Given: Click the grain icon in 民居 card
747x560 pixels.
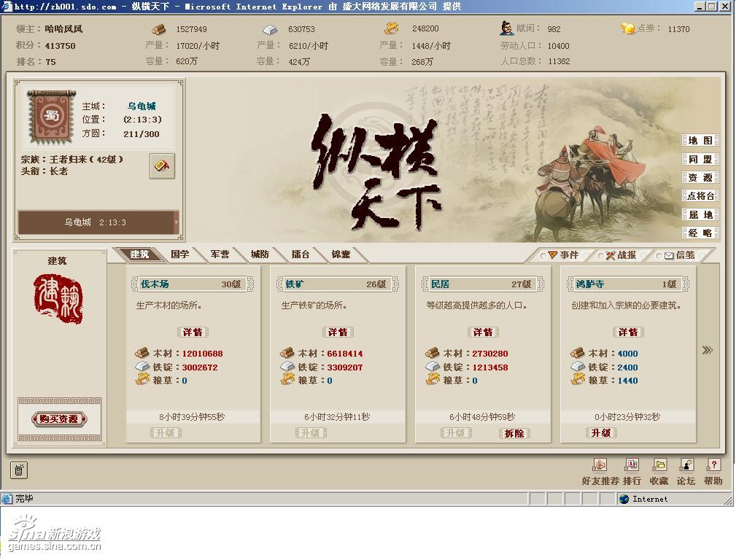Looking at the screenshot, I should click(x=433, y=379).
